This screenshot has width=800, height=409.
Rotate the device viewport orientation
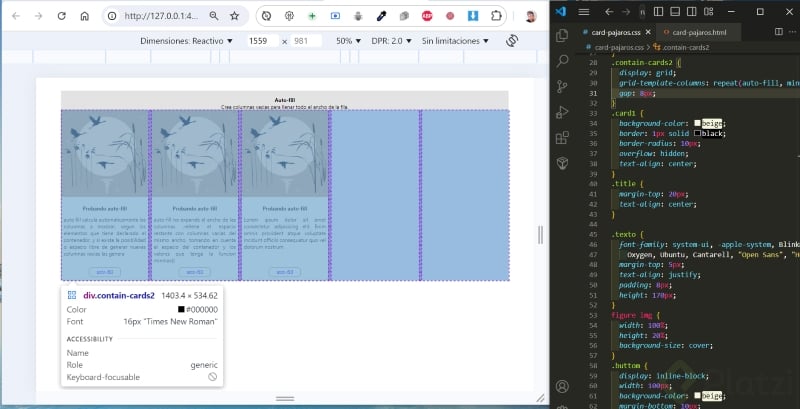[x=513, y=41]
